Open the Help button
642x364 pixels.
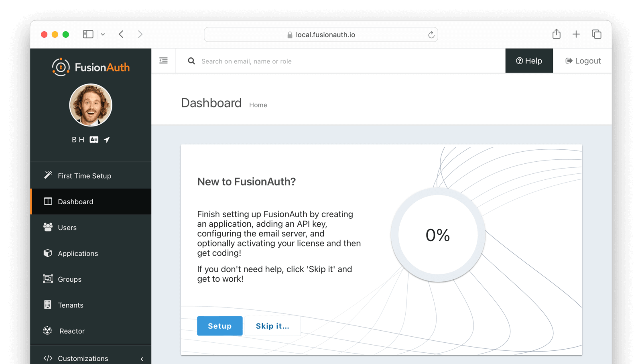tap(529, 61)
